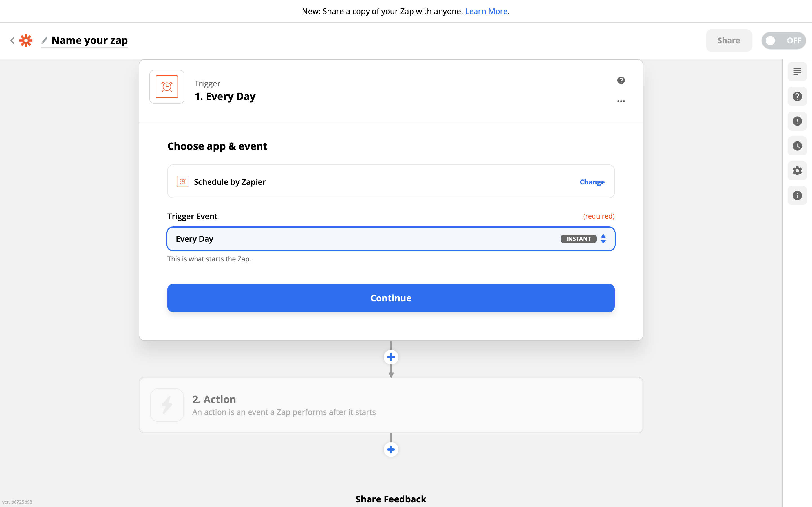The height and width of the screenshot is (507, 812).
Task: Add a step between Trigger and Action
Action: click(391, 357)
